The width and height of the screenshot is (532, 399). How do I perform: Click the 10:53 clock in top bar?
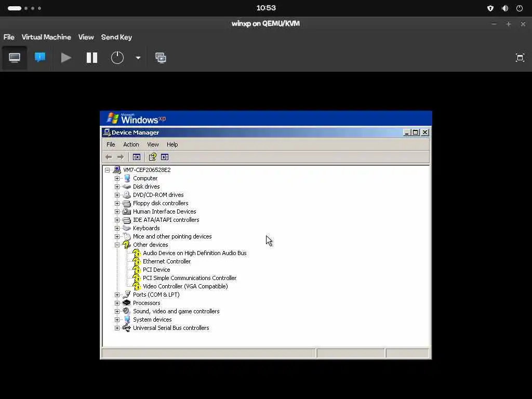coord(266,8)
